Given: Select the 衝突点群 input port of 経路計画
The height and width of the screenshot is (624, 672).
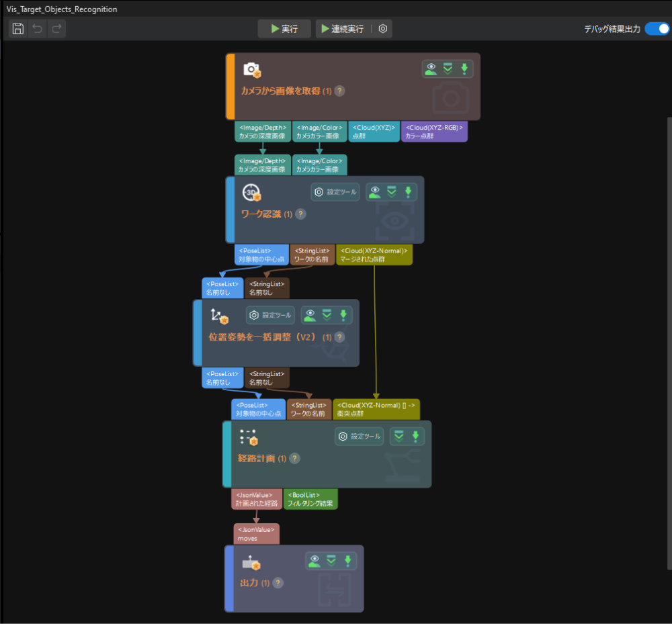Looking at the screenshot, I should click(376, 410).
